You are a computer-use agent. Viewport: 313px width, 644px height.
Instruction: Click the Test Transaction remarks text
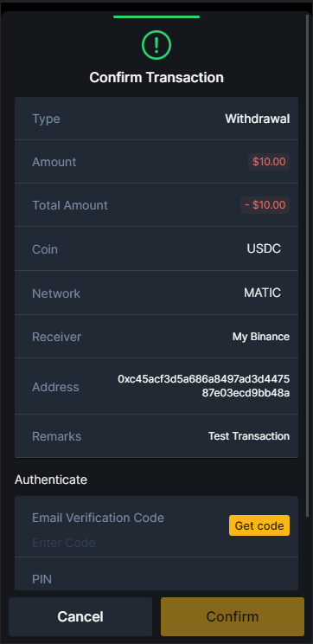click(249, 435)
